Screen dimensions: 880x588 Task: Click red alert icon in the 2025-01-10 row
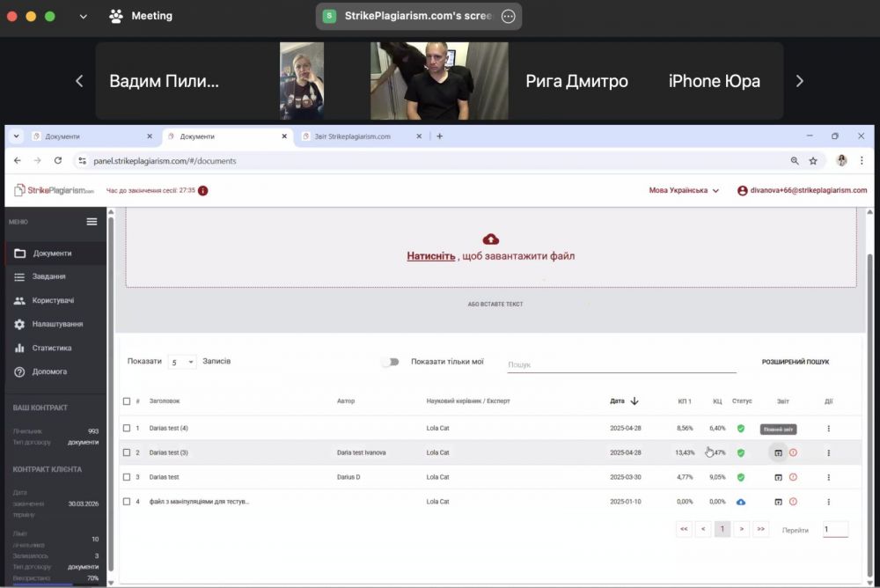793,502
